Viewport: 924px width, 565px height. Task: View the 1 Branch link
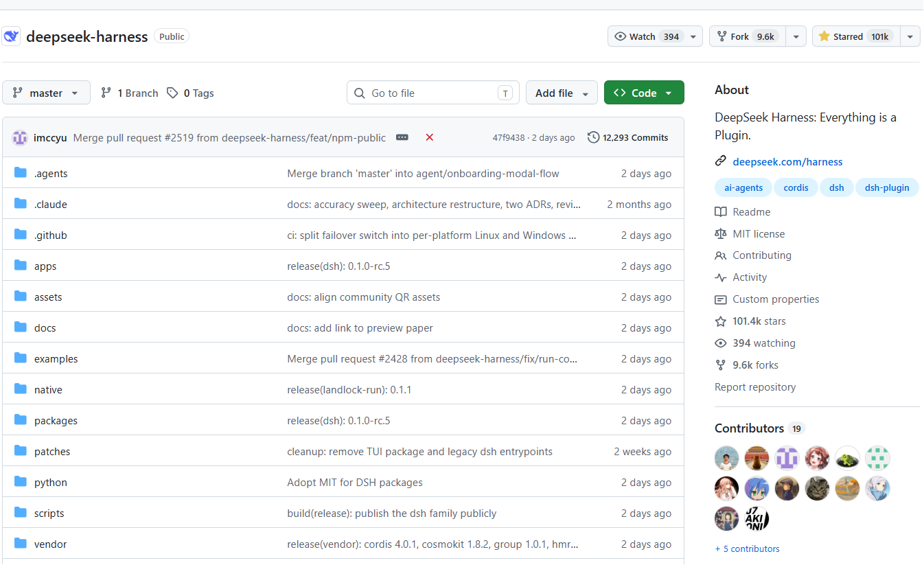tap(129, 93)
